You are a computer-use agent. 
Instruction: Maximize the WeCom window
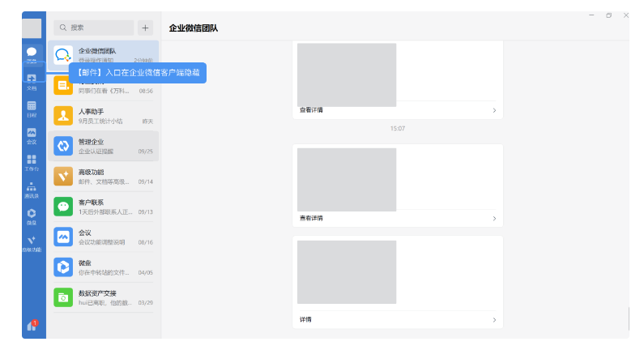[608, 15]
